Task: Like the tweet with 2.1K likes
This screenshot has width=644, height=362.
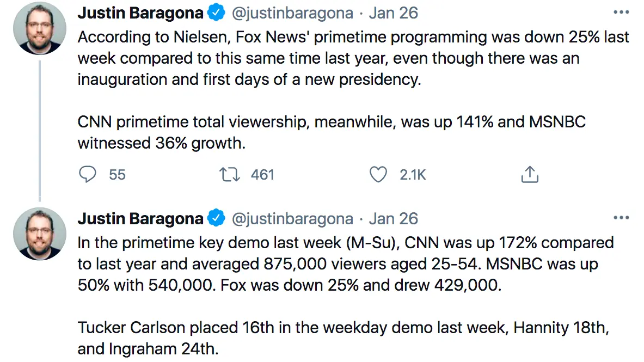Action: tap(378, 174)
